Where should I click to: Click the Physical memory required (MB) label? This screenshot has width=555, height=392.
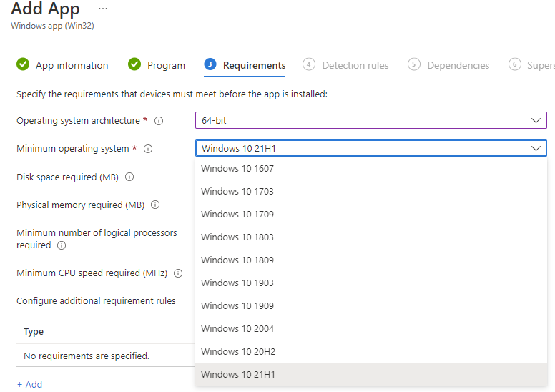point(80,205)
